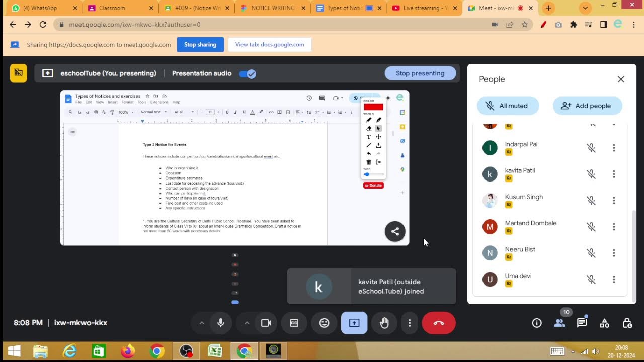Switch to the Classroom browser tab
The image size is (644, 362).
(x=120, y=8)
